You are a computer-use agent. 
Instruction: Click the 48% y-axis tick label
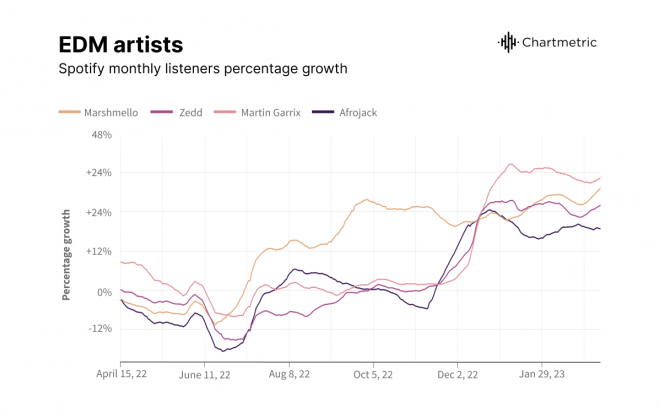[x=101, y=135]
